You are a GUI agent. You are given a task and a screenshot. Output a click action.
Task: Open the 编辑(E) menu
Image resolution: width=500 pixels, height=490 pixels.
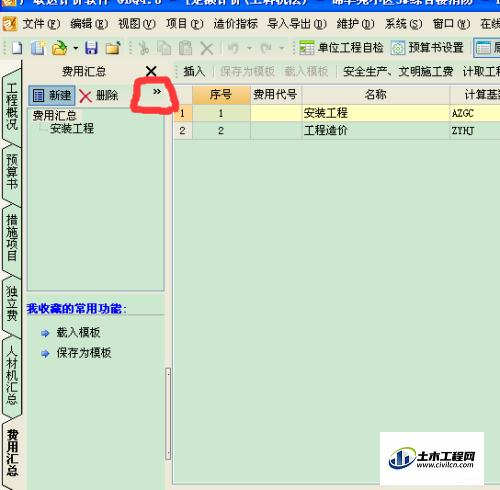(x=89, y=24)
